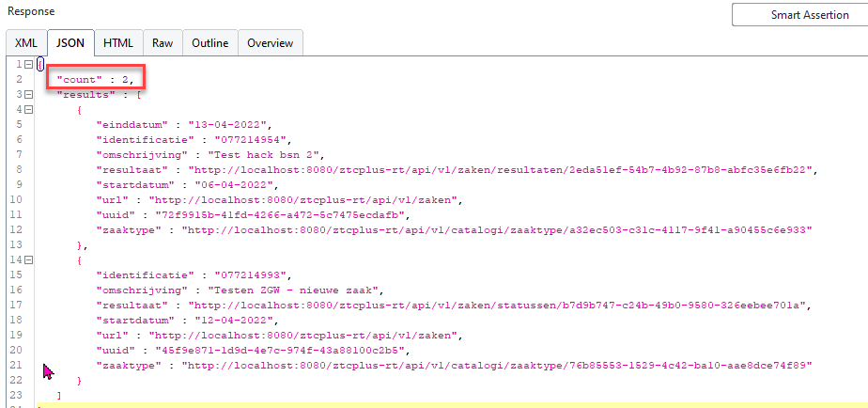Screen dimensions: 868x408
Task: Switch to the Raw tab
Action: coord(163,43)
